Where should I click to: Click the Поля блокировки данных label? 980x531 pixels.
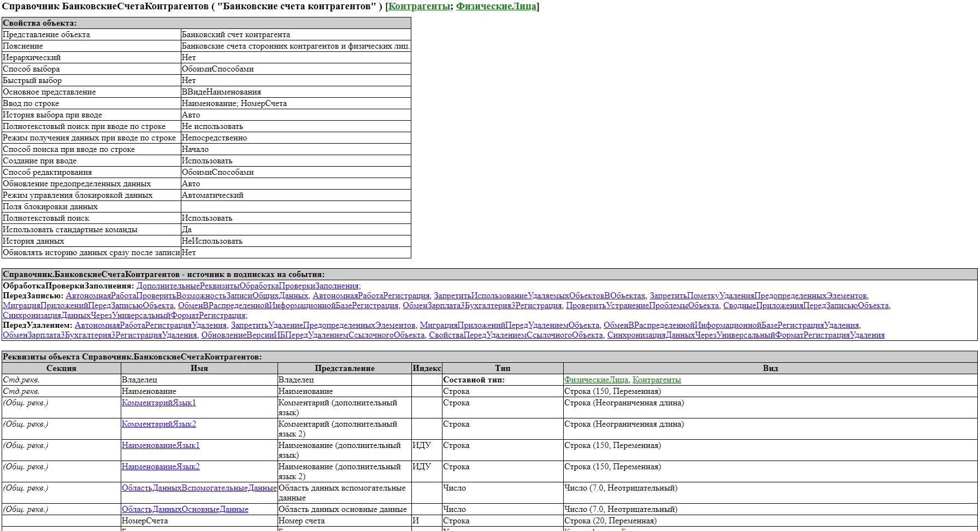91,206
